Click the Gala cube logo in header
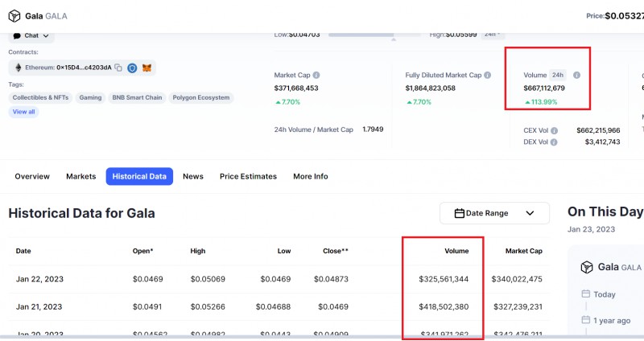 tap(14, 16)
